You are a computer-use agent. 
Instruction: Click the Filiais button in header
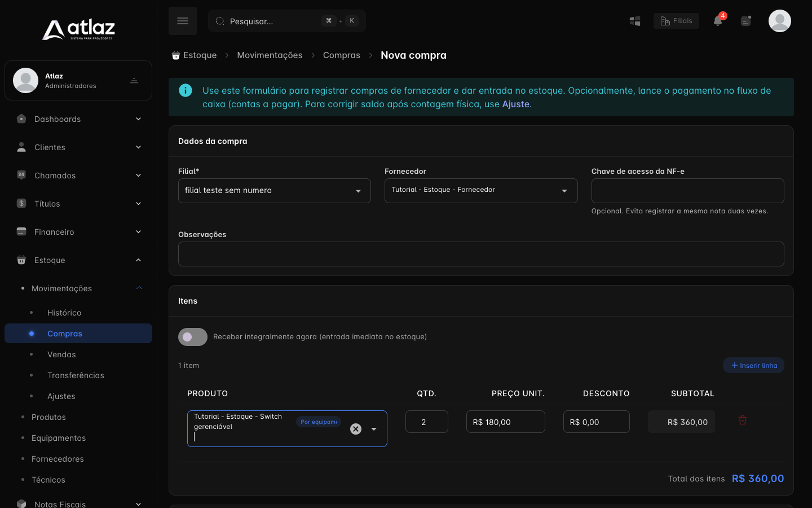pyautogui.click(x=676, y=21)
